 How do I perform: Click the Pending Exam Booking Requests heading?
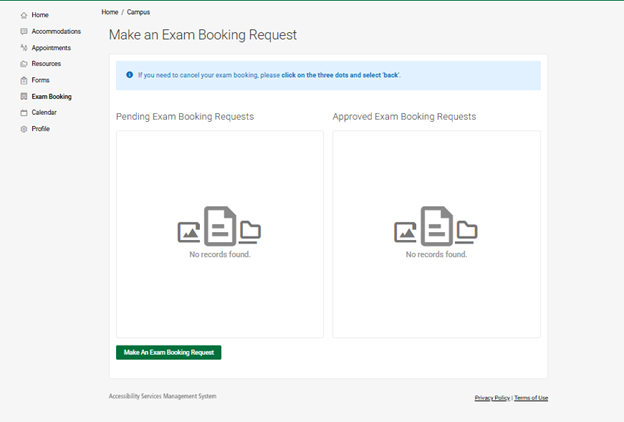(185, 117)
